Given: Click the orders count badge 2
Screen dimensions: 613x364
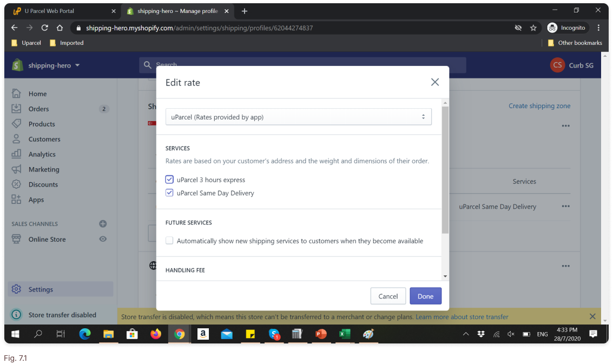Looking at the screenshot, I should tap(103, 109).
